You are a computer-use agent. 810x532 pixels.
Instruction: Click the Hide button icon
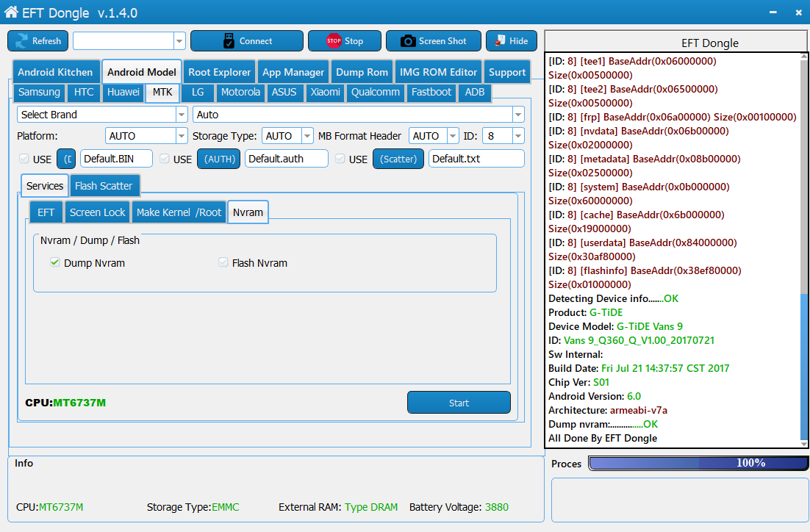coord(500,41)
